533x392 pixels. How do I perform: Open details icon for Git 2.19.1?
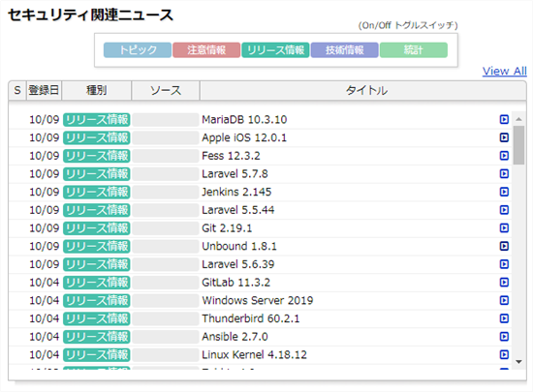click(504, 228)
